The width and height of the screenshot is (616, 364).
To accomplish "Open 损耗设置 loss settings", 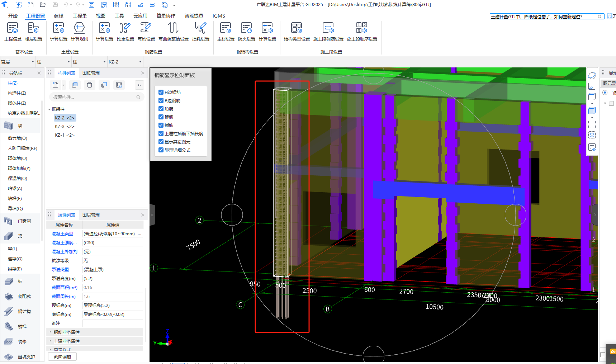I will point(201,32).
